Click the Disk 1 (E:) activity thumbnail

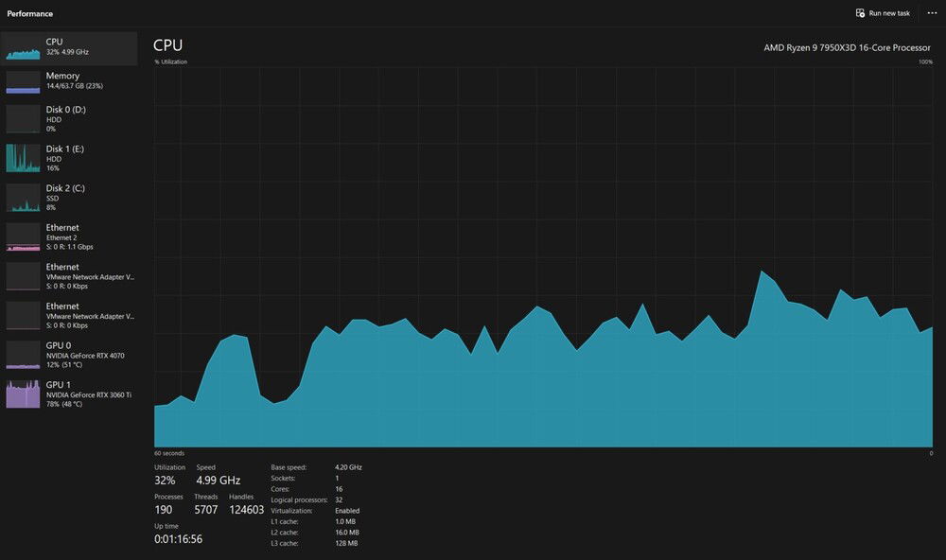(23, 158)
